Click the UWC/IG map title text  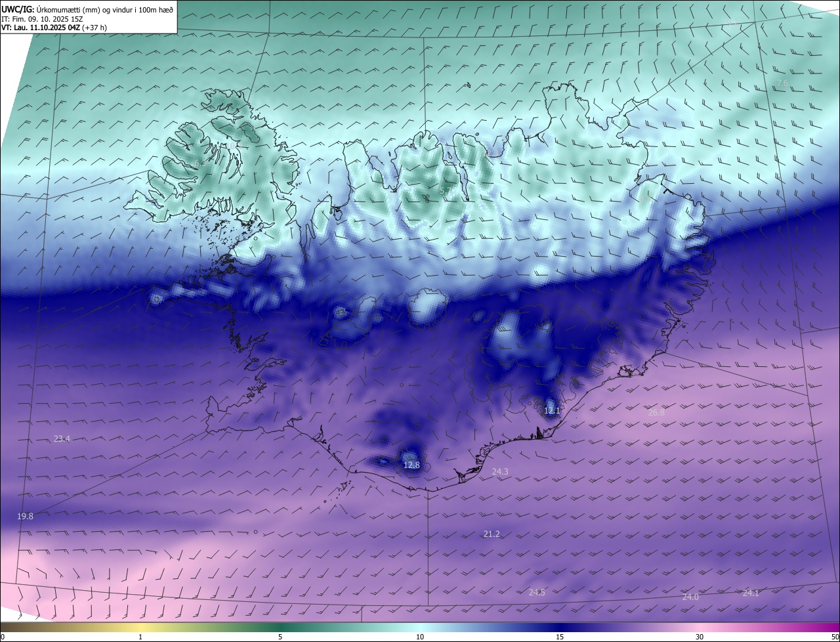(87, 10)
